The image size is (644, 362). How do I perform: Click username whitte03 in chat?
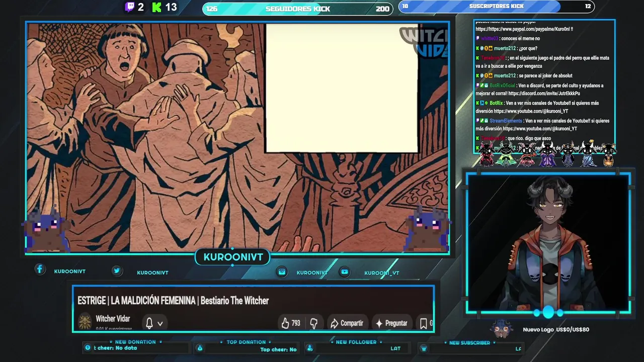point(489,39)
